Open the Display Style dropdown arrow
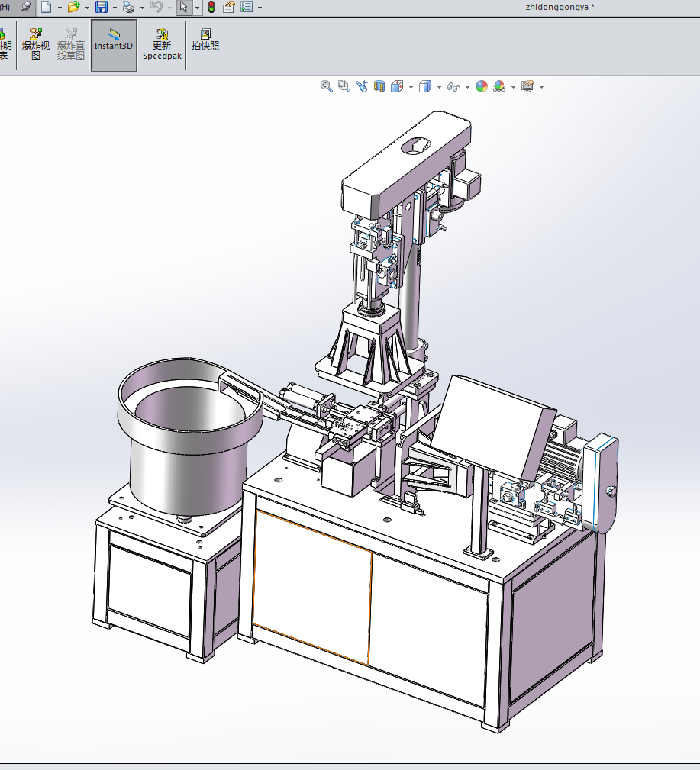The width and height of the screenshot is (700, 770). [x=439, y=87]
